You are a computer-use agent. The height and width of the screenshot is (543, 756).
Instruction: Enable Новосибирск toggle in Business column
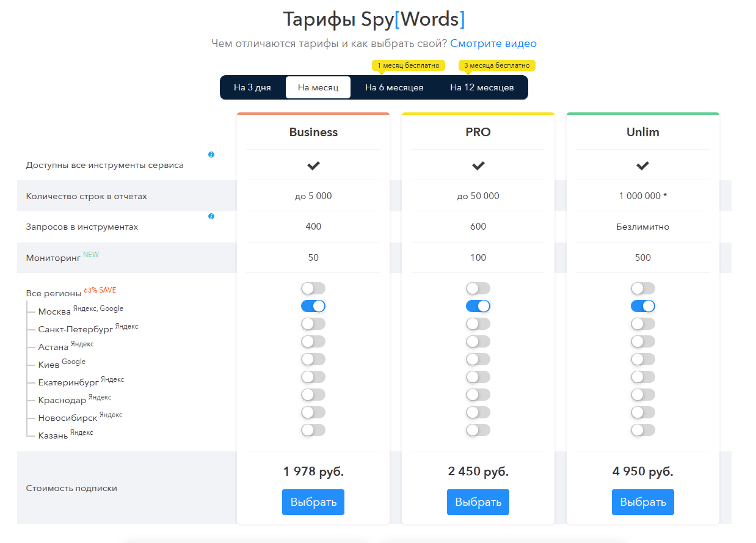313,412
